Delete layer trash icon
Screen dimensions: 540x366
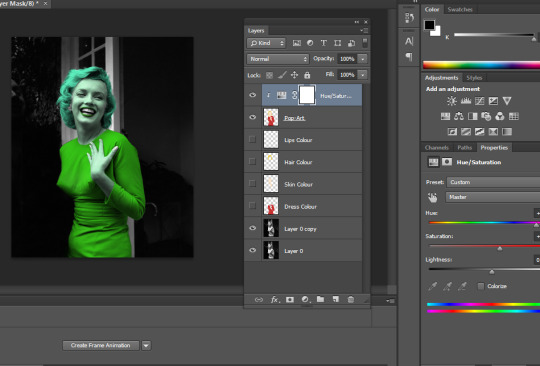[351, 300]
